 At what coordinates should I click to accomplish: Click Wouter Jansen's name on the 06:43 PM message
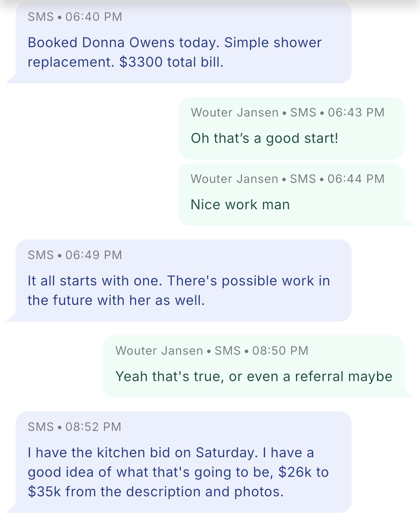[x=234, y=113]
